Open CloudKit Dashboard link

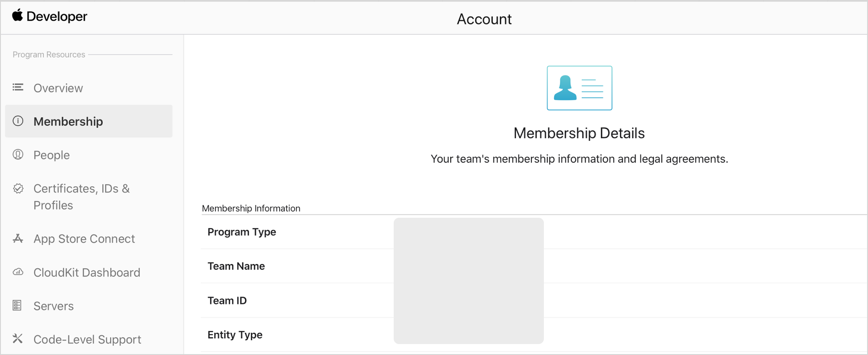pos(87,272)
